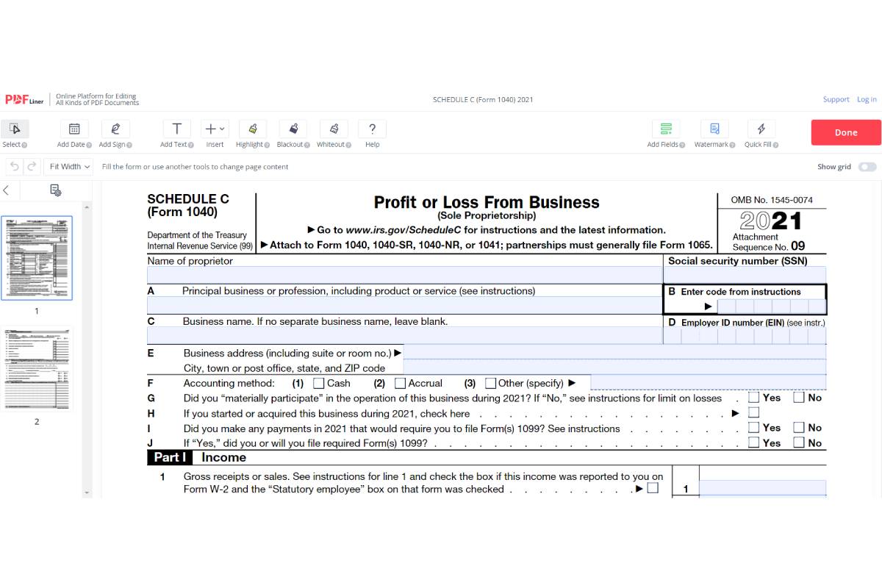Click the Add Date info badge

[89, 145]
